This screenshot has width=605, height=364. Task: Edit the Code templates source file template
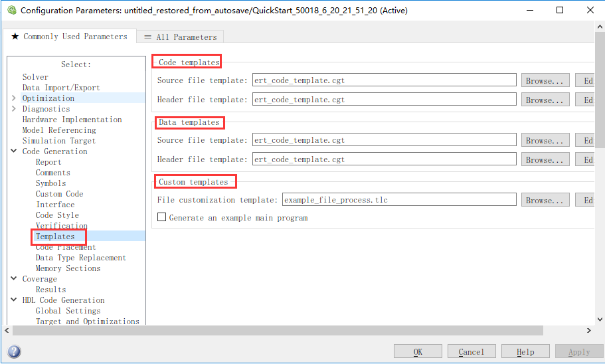point(584,80)
